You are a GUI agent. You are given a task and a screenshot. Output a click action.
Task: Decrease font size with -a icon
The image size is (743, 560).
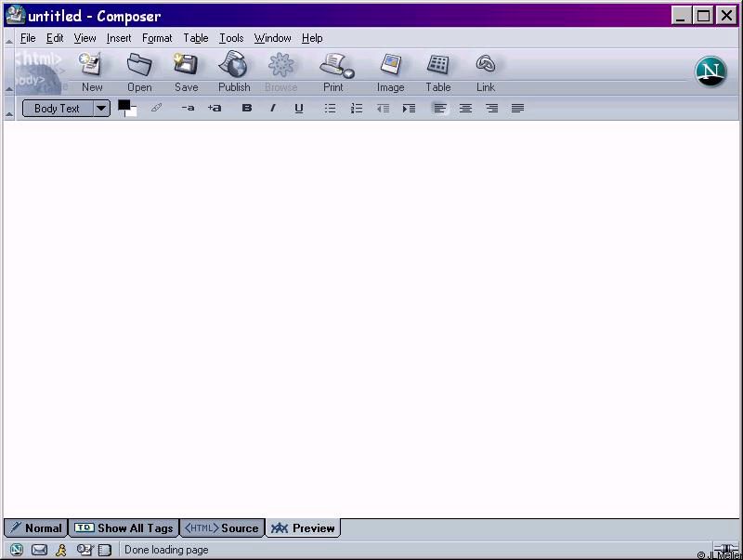point(188,108)
